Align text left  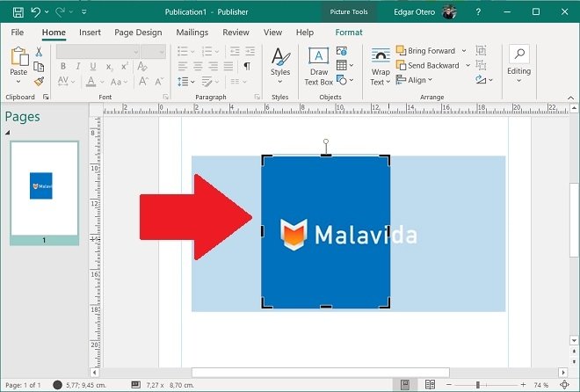(183, 67)
